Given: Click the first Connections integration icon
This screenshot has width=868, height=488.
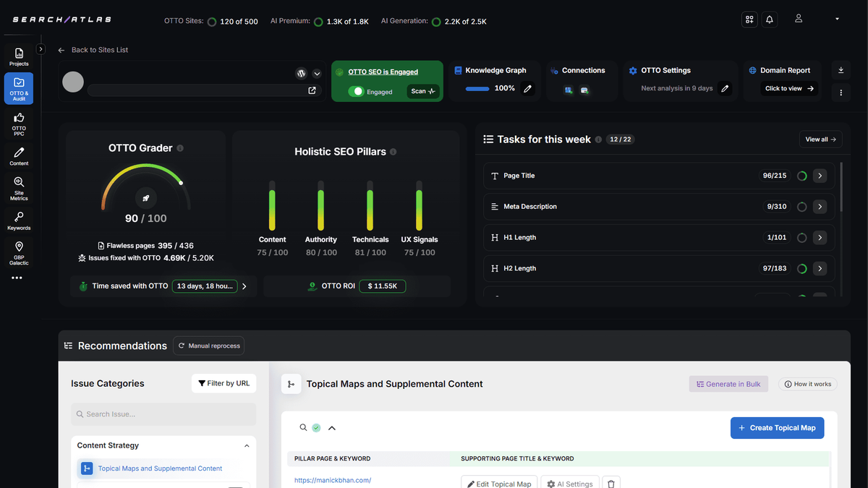Looking at the screenshot, I should tap(569, 90).
